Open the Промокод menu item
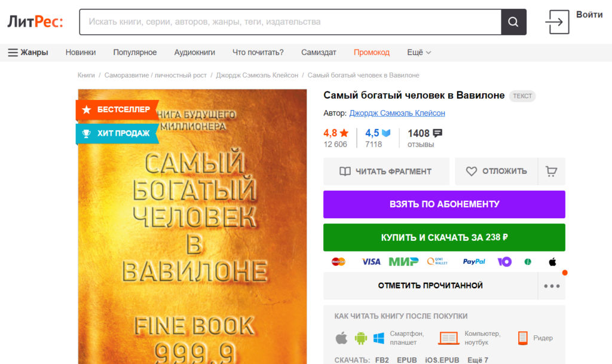Viewport: 612px width, 364px height. (x=372, y=52)
